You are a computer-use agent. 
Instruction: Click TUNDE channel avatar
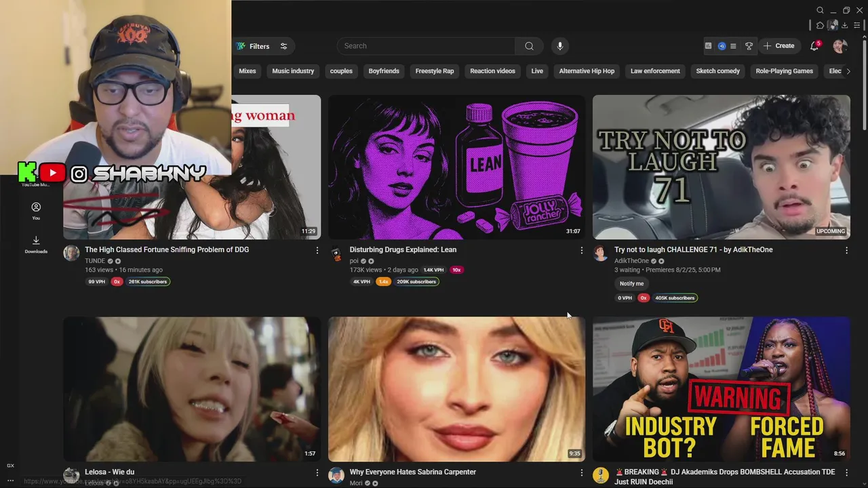[71, 253]
